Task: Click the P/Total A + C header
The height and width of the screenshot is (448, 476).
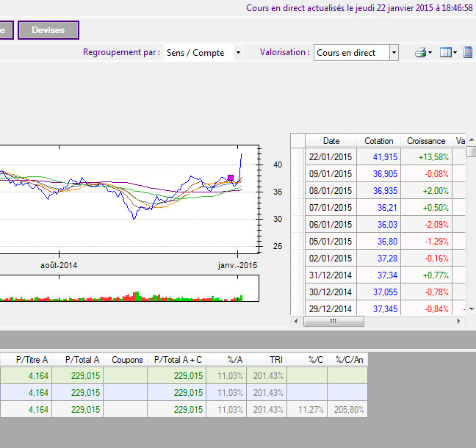Action: coord(176,359)
